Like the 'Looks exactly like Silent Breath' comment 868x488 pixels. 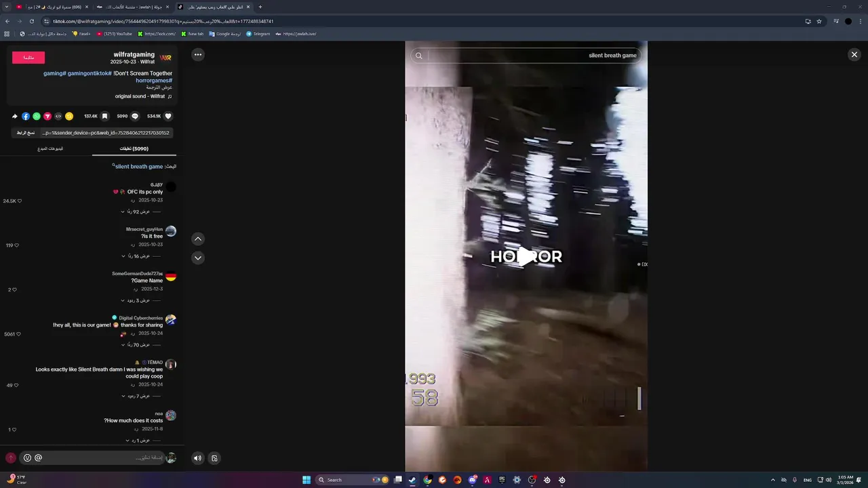[16, 386]
